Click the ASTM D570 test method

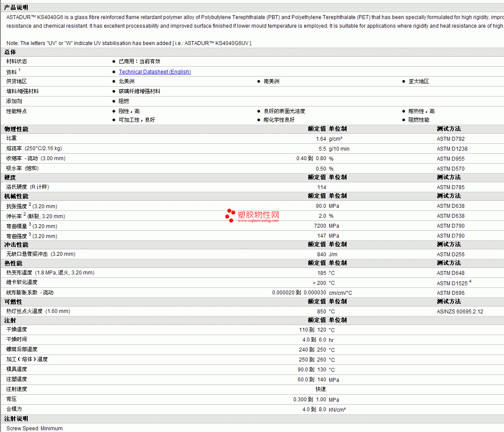coord(451,169)
